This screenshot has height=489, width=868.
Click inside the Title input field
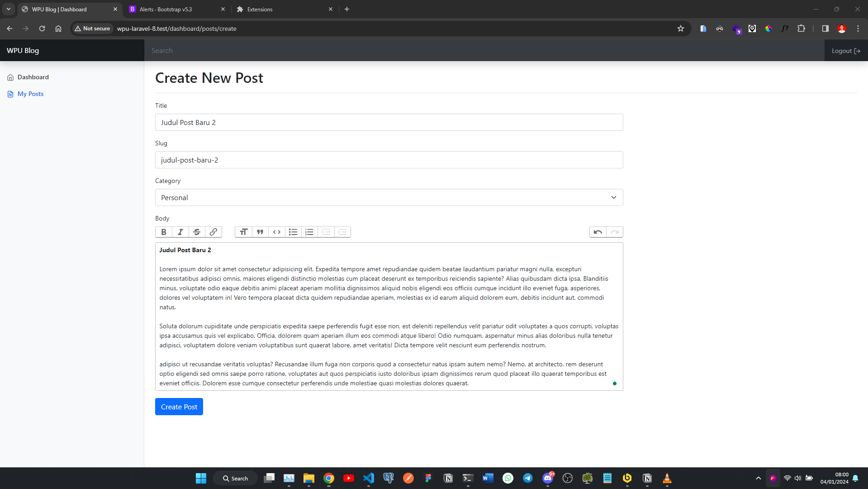(x=389, y=122)
